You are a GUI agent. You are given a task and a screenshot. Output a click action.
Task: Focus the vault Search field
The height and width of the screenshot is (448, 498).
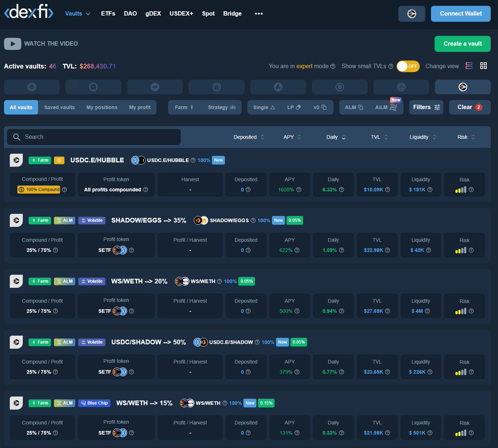(94, 137)
